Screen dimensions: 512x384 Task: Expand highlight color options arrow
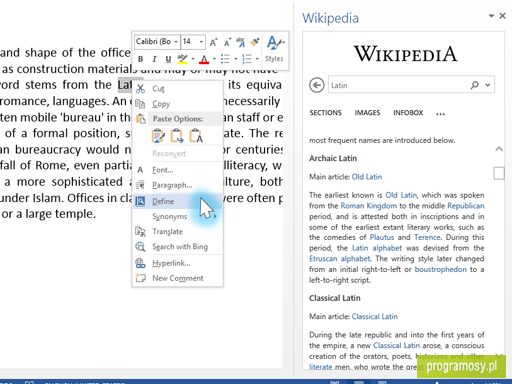tap(193, 59)
